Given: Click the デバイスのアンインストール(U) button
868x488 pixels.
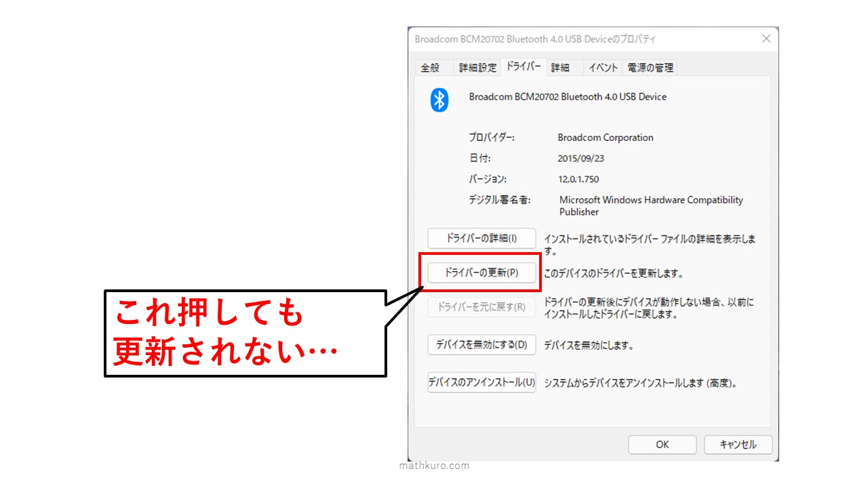Looking at the screenshot, I should coord(481,382).
